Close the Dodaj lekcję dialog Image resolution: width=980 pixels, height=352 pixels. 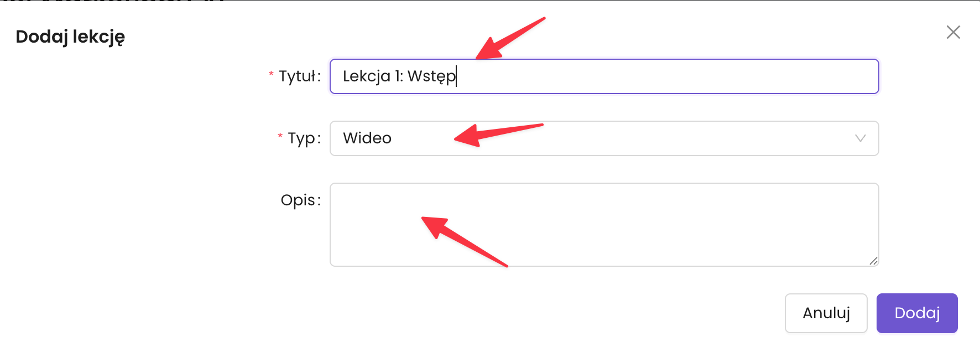(953, 33)
